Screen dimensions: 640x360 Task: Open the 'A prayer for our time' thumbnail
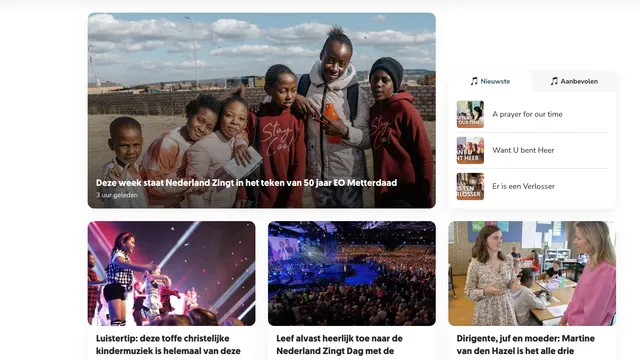pos(470,114)
